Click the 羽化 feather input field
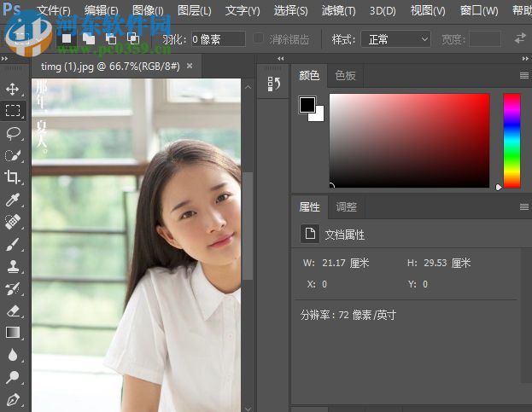Image resolution: width=532 pixels, height=412 pixels. [x=217, y=39]
